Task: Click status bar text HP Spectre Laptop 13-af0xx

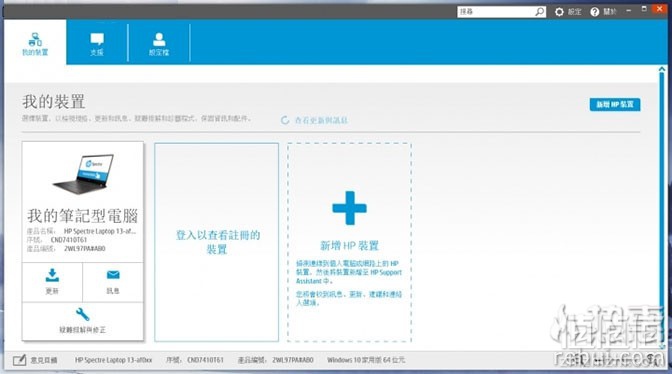Action: (114, 360)
